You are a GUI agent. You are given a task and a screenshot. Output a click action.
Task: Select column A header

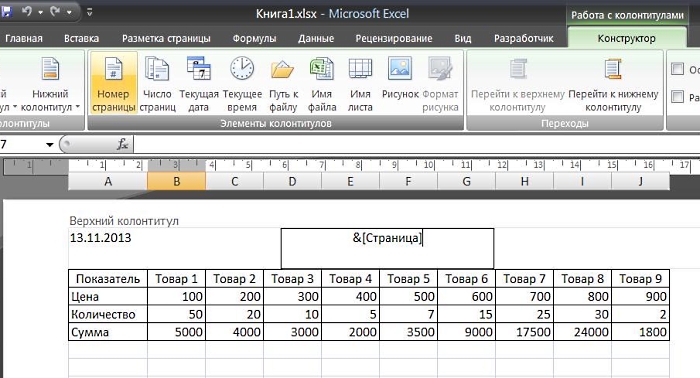[x=108, y=182]
